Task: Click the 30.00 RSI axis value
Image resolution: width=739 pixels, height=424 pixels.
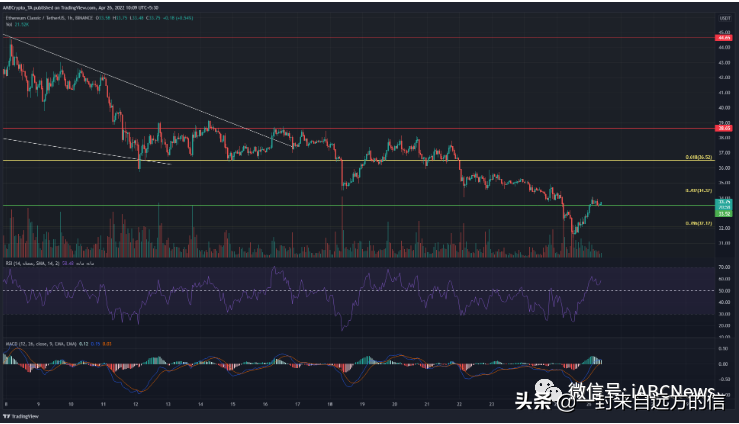Action: (x=724, y=314)
